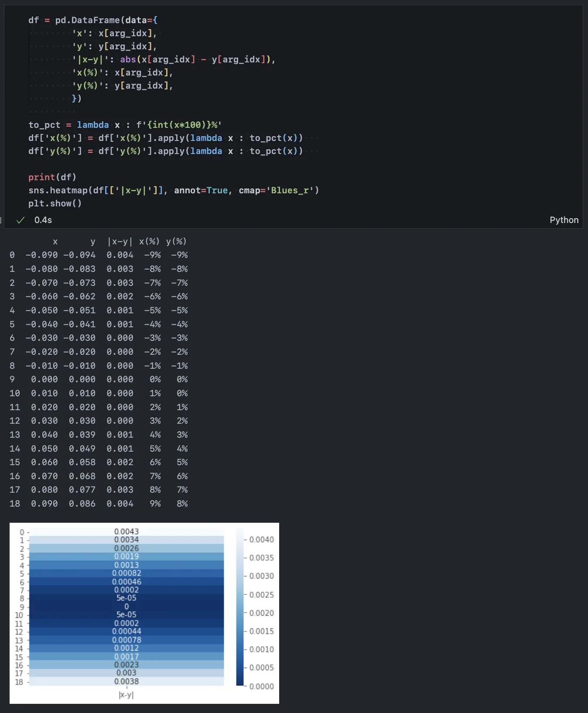
Task: Click output table row with index 9
Action: [99, 379]
